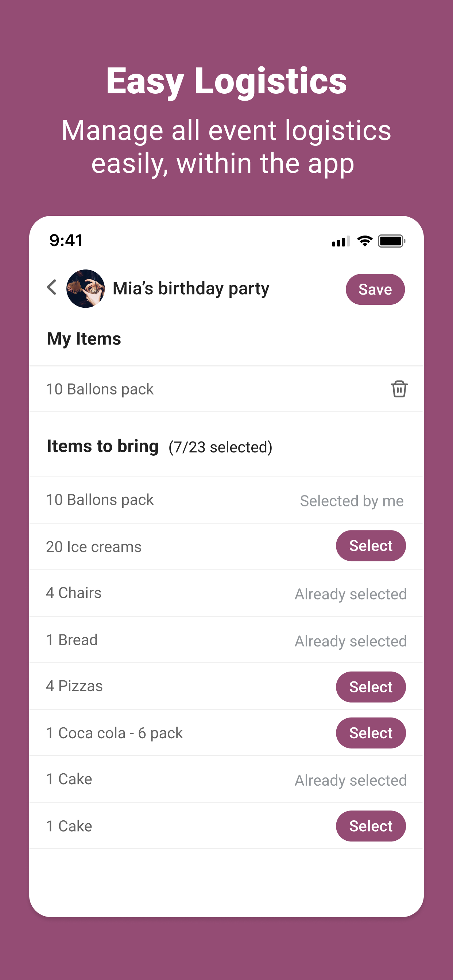Select the 20 Ice creams item
453x980 pixels.
(x=371, y=545)
